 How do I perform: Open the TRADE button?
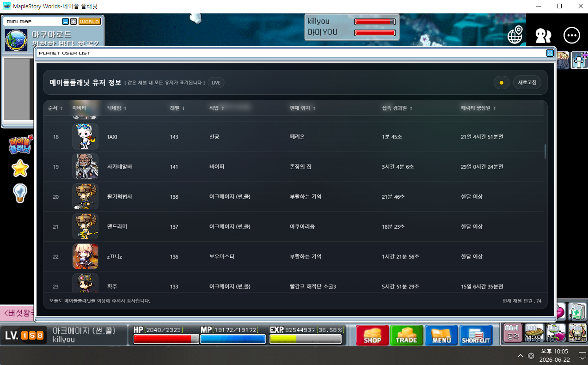(407, 335)
